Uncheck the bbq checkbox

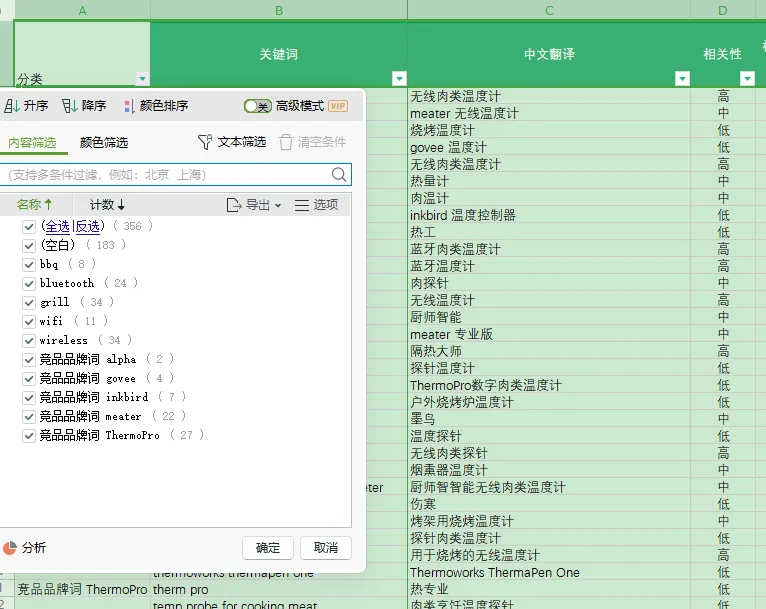pos(29,264)
